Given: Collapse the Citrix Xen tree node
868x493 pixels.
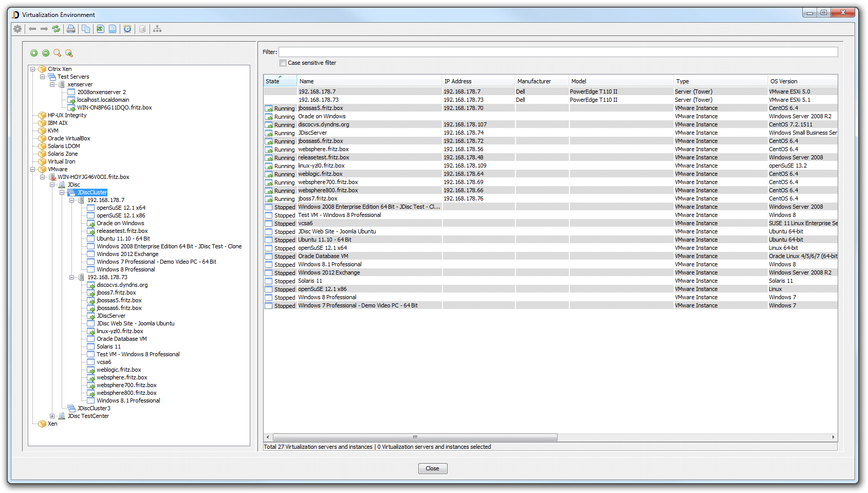Looking at the screenshot, I should point(33,69).
